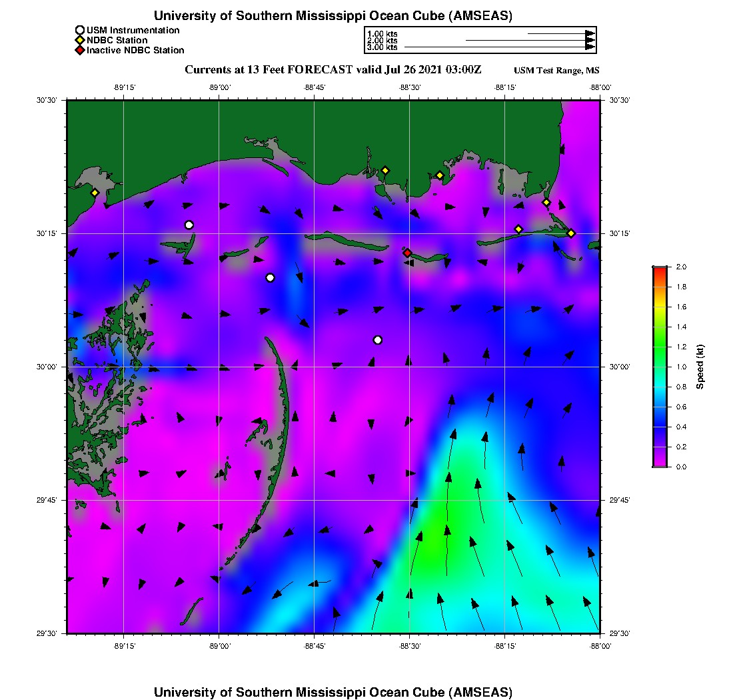Click the USM Test Range, MS label
The image size is (733, 700).
tap(556, 71)
